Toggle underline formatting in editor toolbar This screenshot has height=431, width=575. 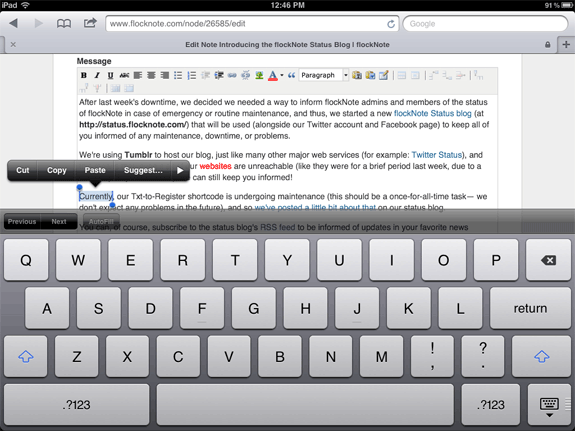click(x=110, y=75)
